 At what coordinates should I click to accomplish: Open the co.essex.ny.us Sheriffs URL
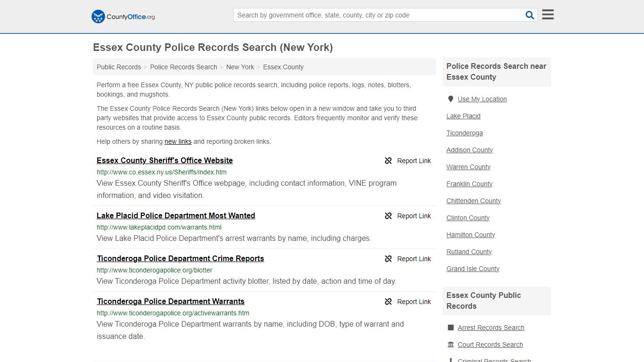point(162,172)
